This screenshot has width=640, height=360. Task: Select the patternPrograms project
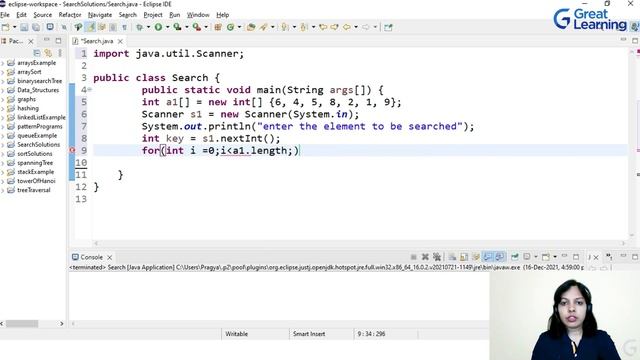40,127
